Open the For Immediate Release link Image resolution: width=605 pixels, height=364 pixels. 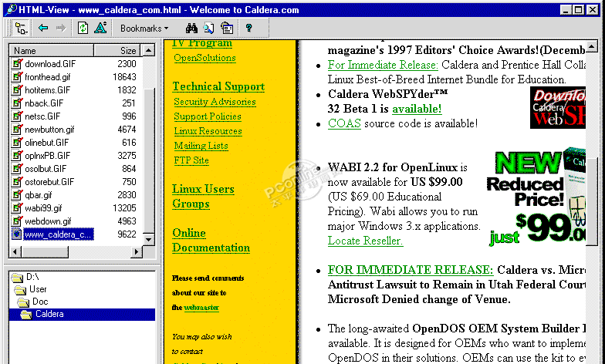point(383,65)
